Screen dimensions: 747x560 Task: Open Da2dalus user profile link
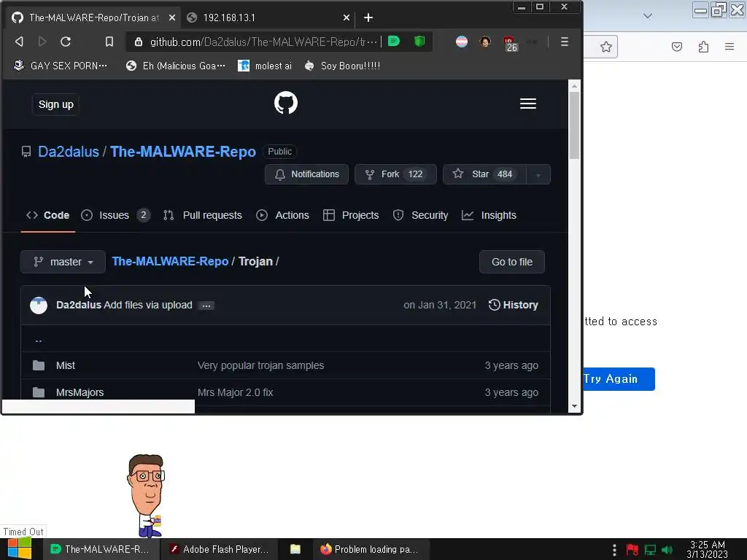[69, 152]
